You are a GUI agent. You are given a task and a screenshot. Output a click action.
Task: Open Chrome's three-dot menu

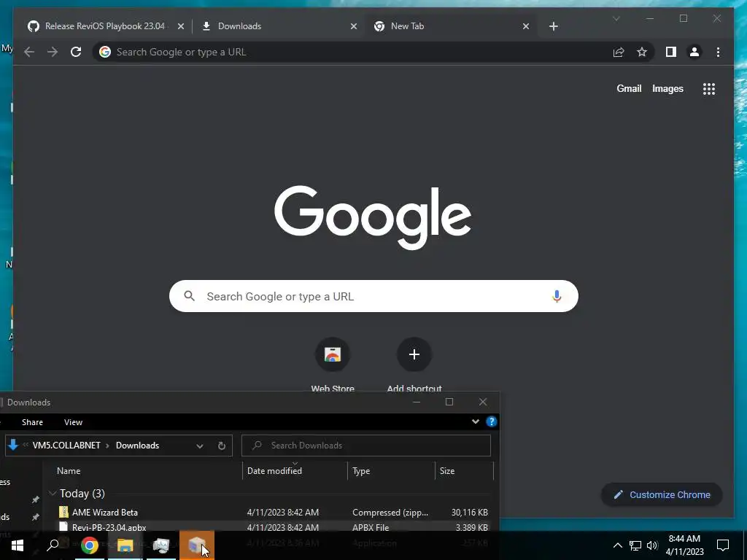[x=718, y=52]
